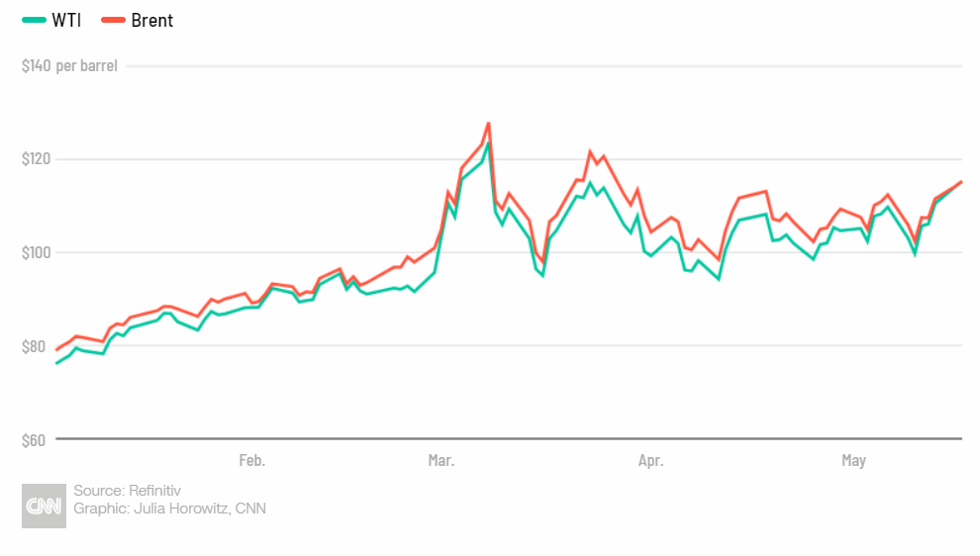Click the $100 y-axis label

click(x=36, y=252)
